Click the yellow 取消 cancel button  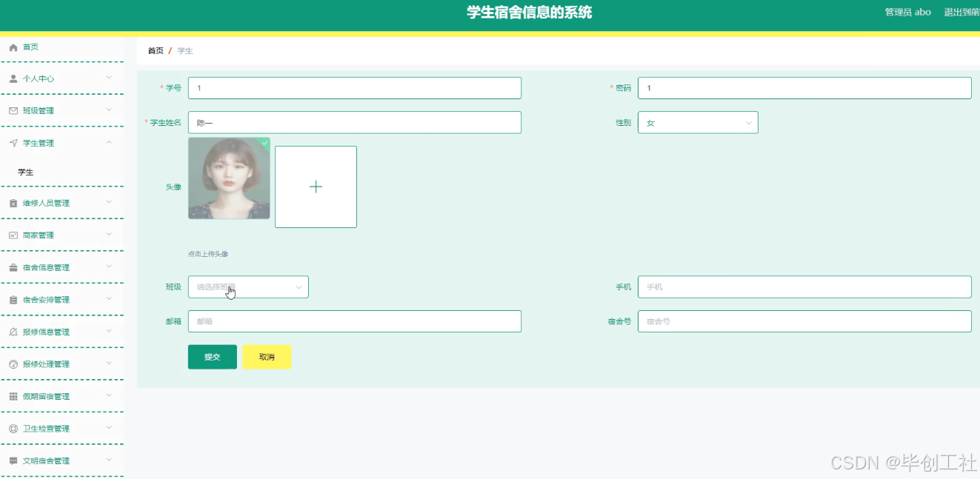click(267, 356)
